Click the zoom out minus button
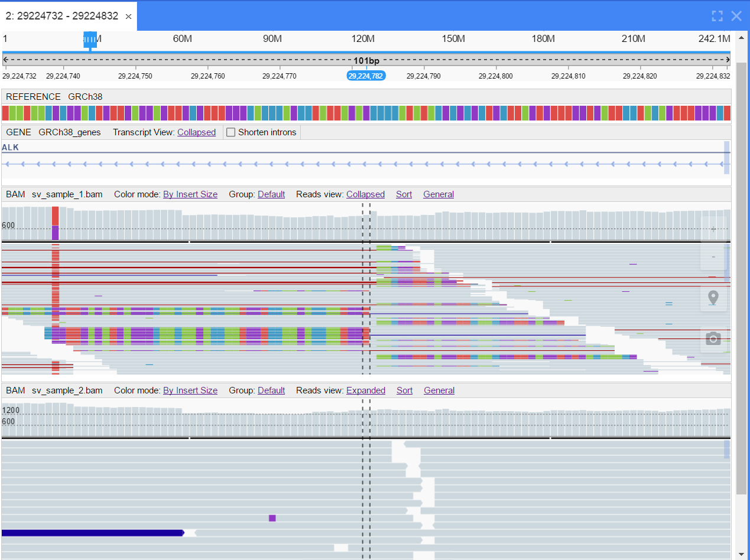Image resolution: width=750 pixels, height=560 pixels. 713,257
